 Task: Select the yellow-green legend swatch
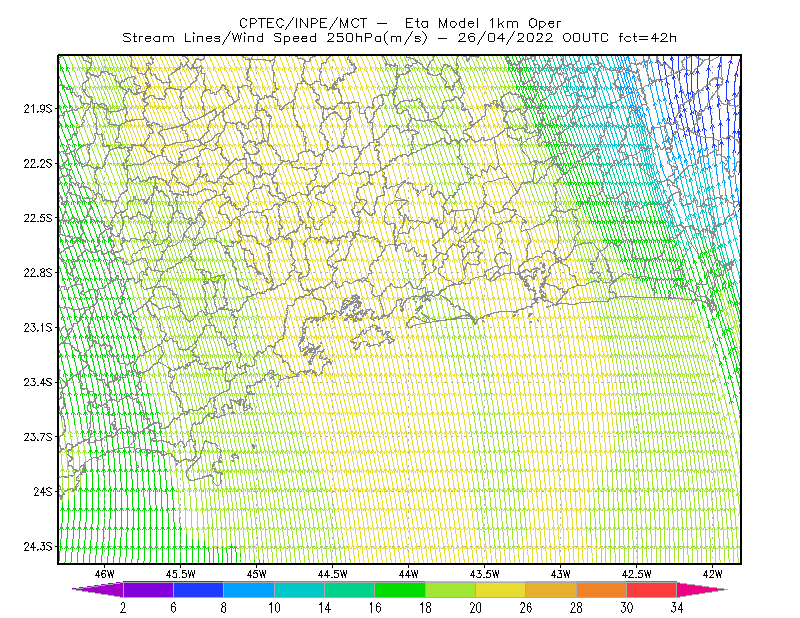(451, 589)
